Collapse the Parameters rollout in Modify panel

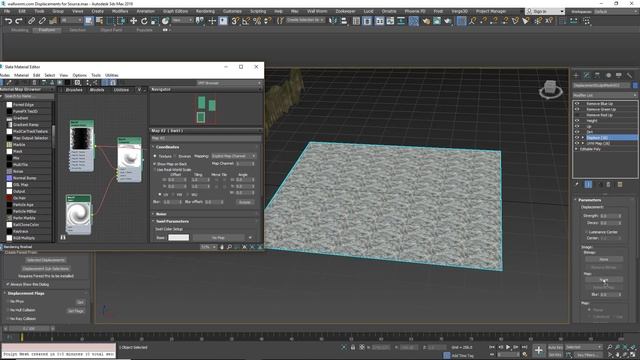589,200
